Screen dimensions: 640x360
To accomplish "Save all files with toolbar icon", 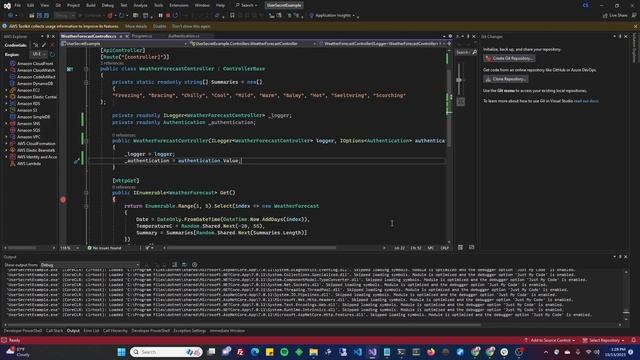I will [47, 16].
